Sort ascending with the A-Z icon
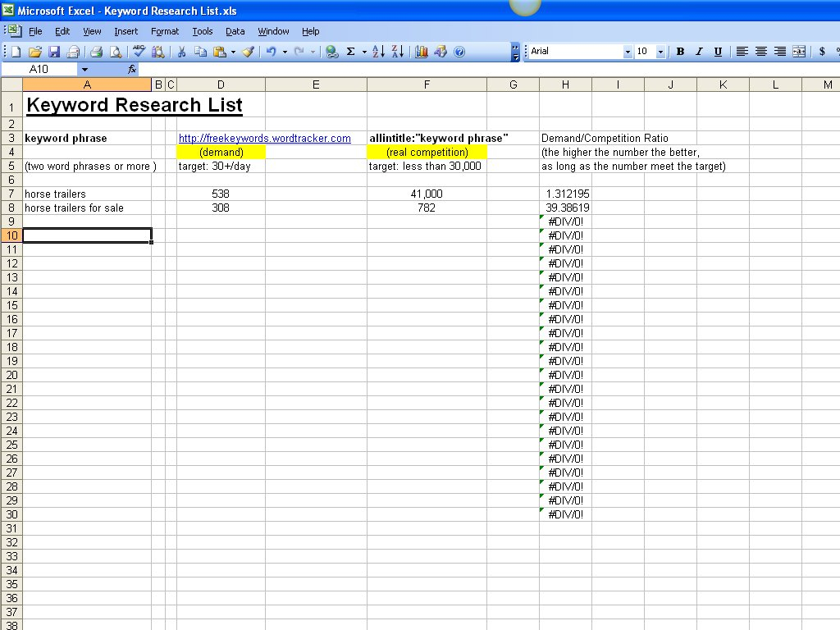This screenshot has height=630, width=840. tap(378, 52)
